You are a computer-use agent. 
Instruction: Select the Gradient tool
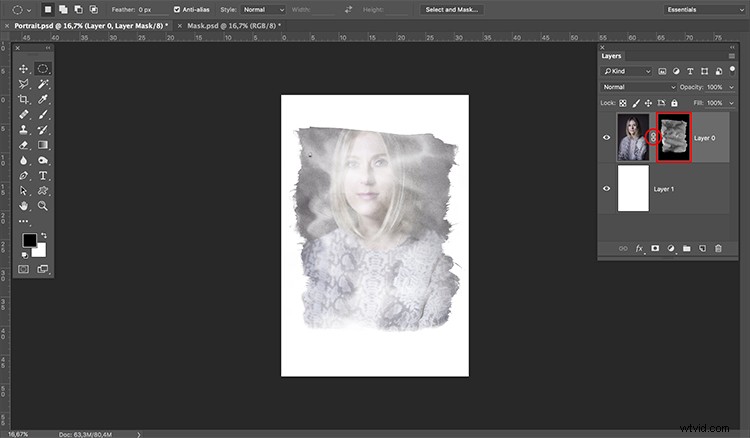[x=43, y=145]
